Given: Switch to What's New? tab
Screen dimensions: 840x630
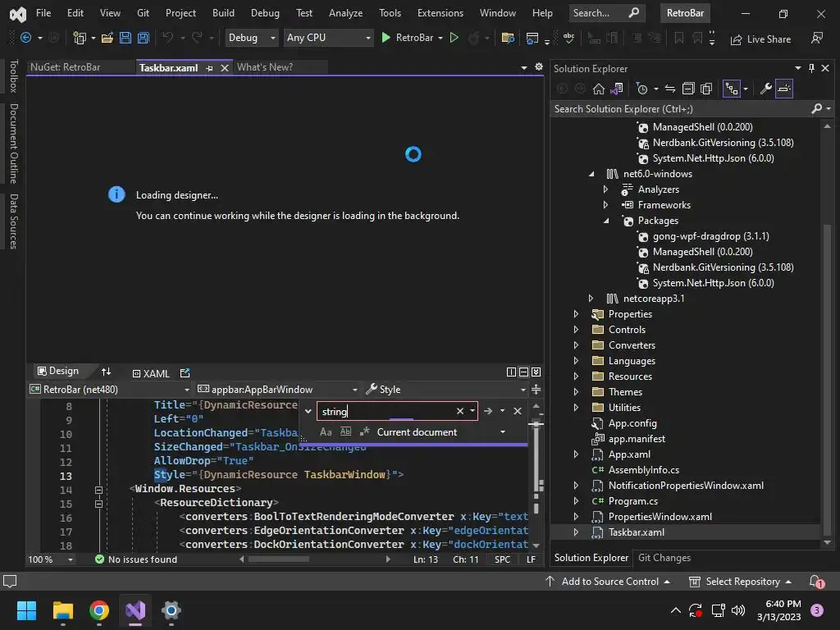Looking at the screenshot, I should (x=265, y=67).
